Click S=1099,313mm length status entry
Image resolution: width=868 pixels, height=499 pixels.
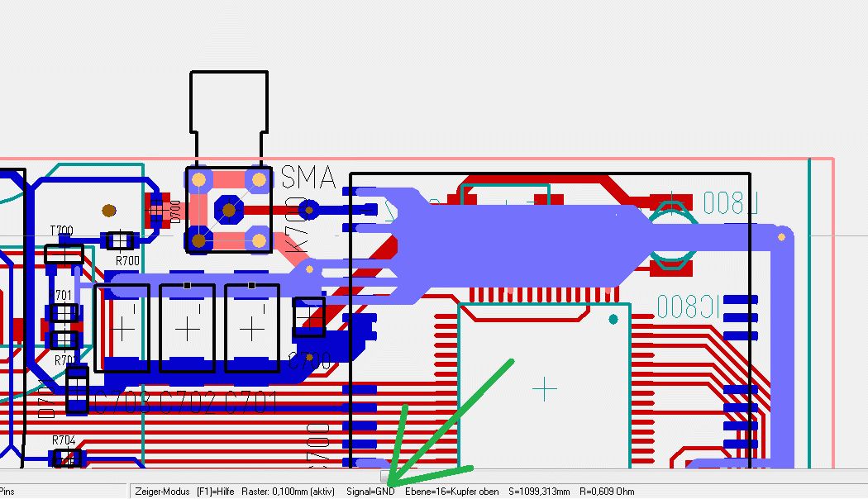tap(539, 492)
